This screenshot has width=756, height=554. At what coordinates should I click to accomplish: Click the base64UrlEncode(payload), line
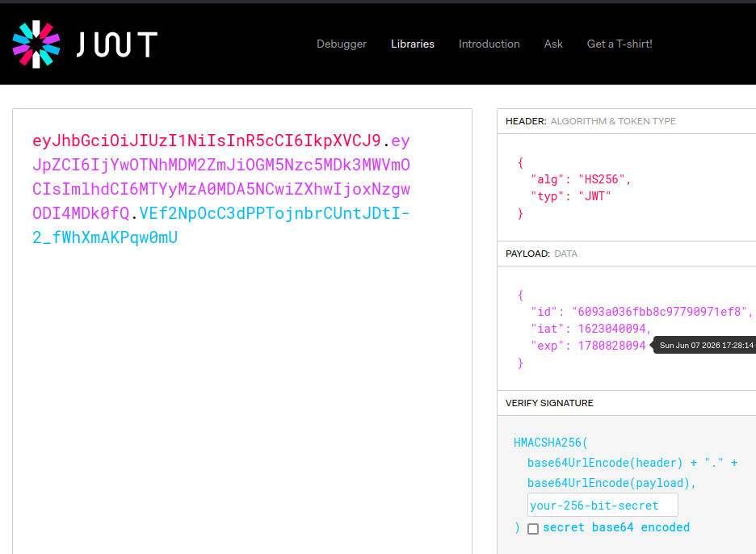(611, 483)
